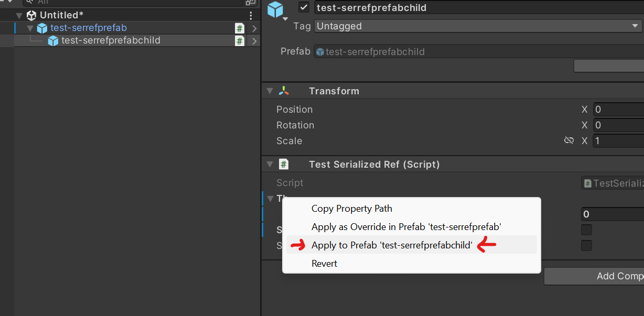Click the Position X value field
The width and height of the screenshot is (644, 316).
[x=619, y=109]
